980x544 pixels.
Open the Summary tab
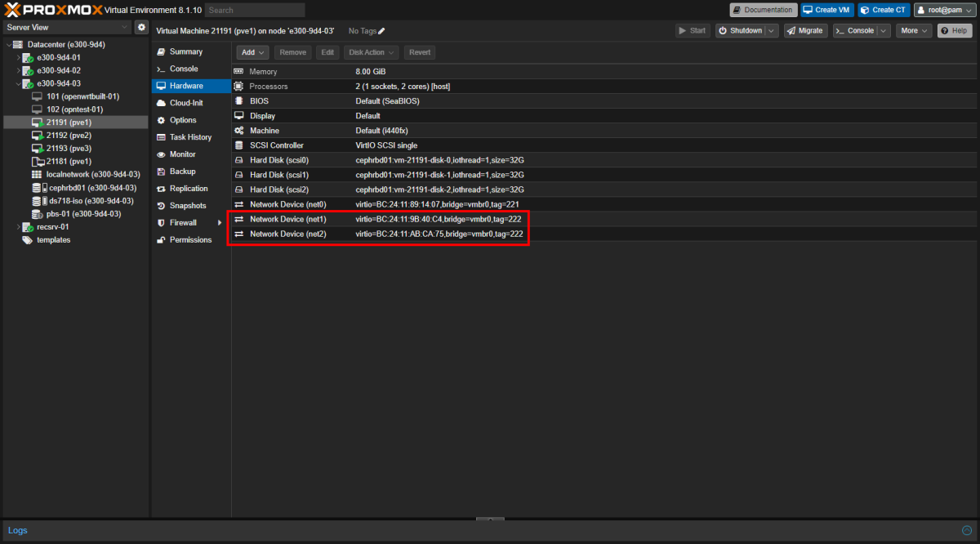click(x=191, y=51)
